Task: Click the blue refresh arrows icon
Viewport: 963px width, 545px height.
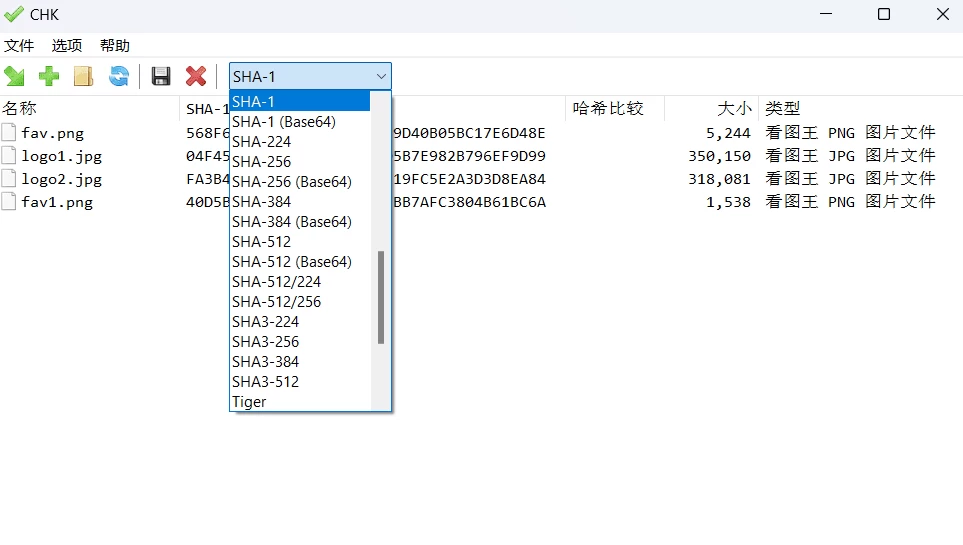Action: point(119,76)
